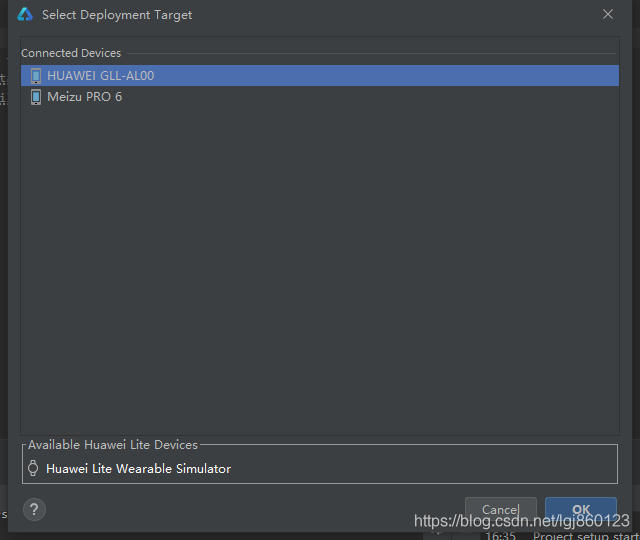Click the watch icon of Wearable Simulator

click(x=33, y=468)
